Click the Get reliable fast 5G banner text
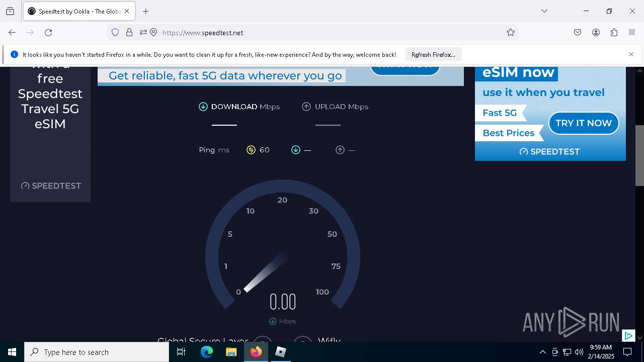 coord(225,76)
